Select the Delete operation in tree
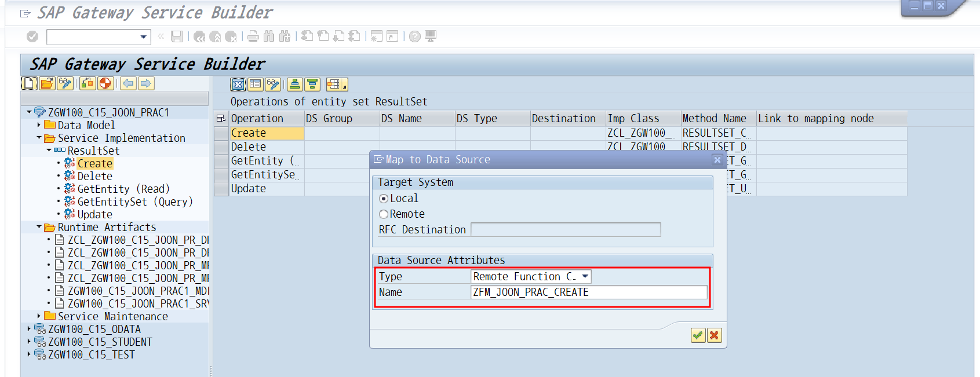The image size is (980, 377). pyautogui.click(x=95, y=176)
